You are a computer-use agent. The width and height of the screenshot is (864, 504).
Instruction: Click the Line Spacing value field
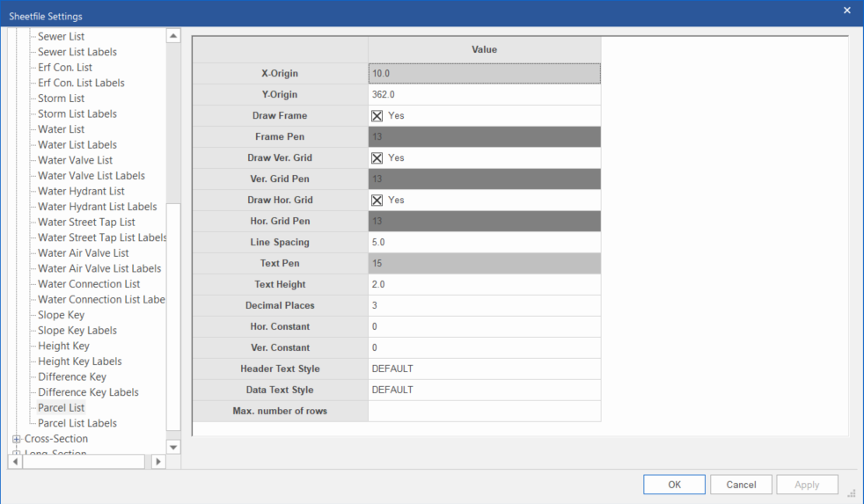pos(484,242)
